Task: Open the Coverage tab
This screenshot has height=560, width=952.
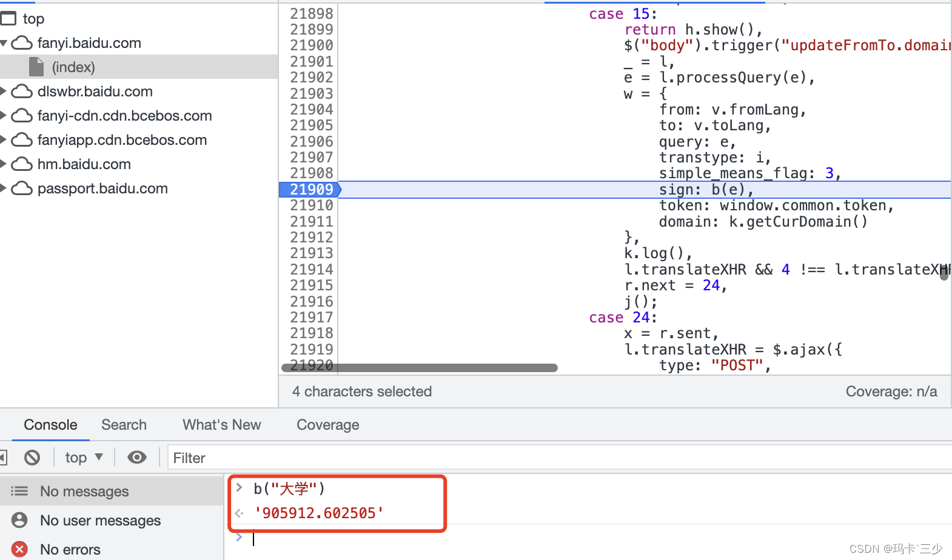Action: click(328, 425)
